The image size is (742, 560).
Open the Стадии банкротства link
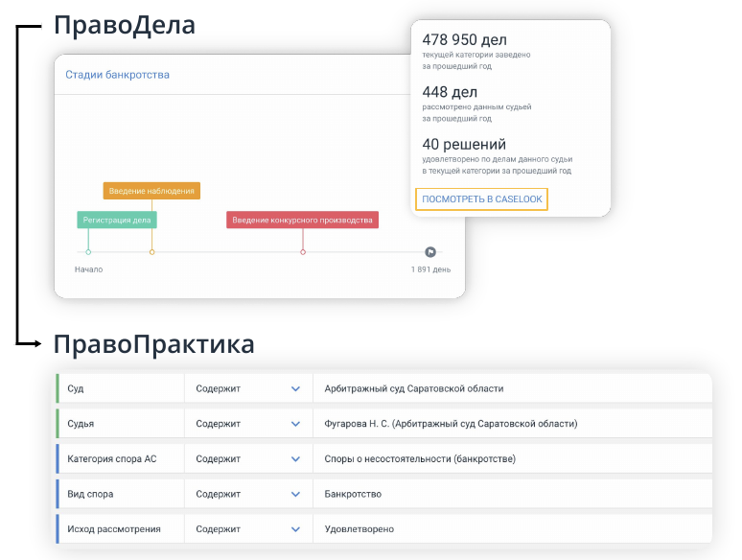[x=117, y=75]
